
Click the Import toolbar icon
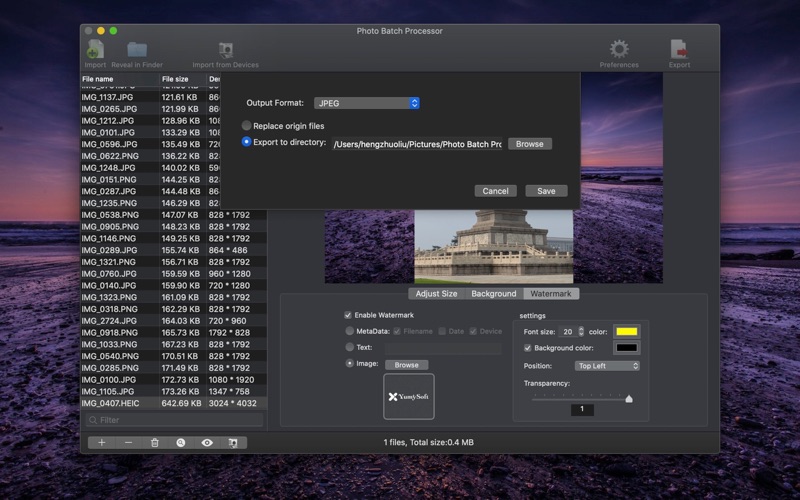tap(95, 49)
